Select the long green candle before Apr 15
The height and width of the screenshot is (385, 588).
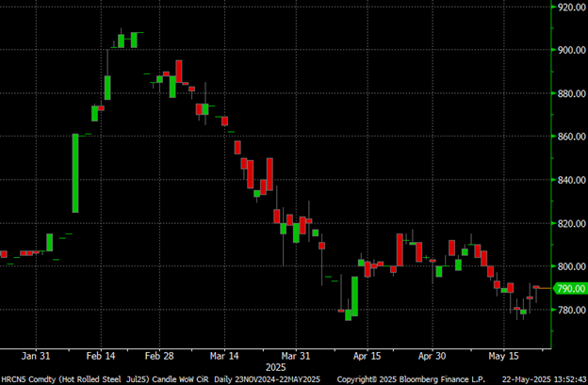pos(355,296)
